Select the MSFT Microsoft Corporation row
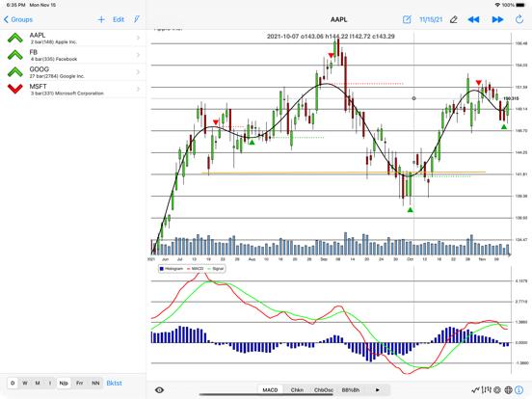 click(73, 90)
